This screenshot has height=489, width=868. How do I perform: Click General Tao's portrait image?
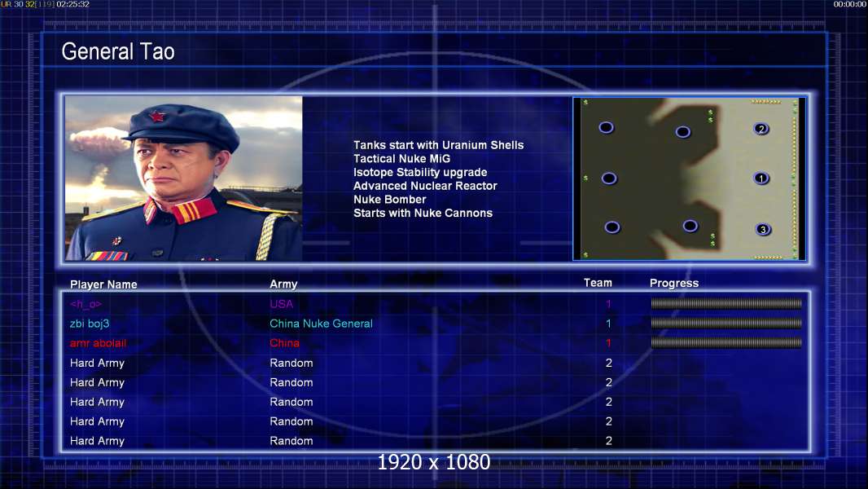pyautogui.click(x=183, y=178)
